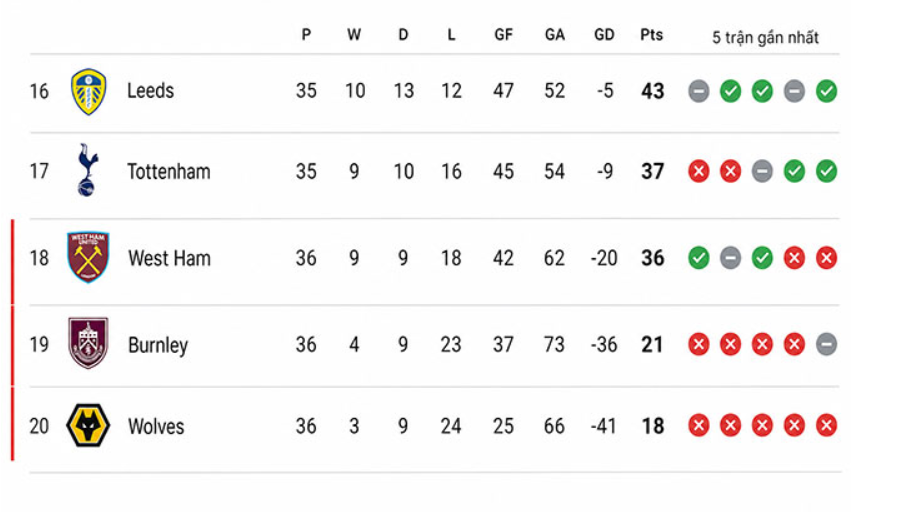Click Tottenham's first red loss icon
Screen dimensions: 909x512
click(x=699, y=171)
